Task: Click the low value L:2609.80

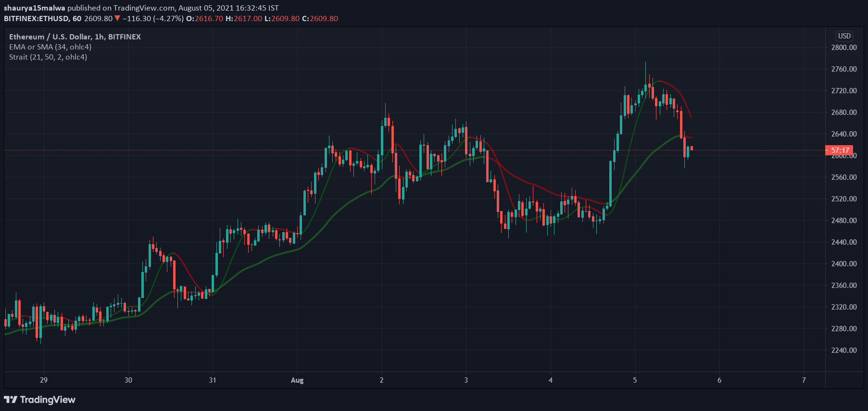Action: pos(282,18)
